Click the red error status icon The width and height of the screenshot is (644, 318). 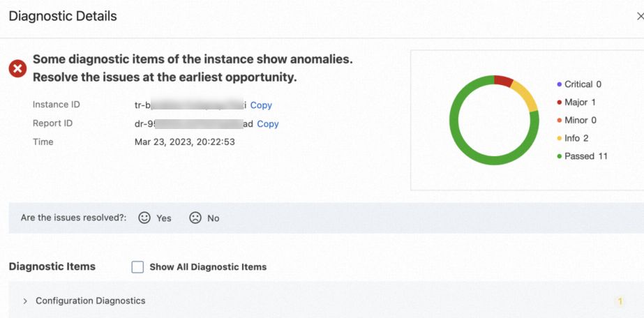pyautogui.click(x=17, y=68)
